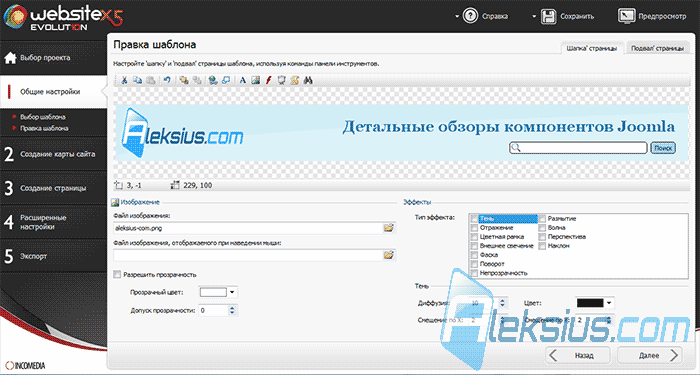Click the Paste toolbar icon
The image size is (700, 375).
pyautogui.click(x=151, y=80)
